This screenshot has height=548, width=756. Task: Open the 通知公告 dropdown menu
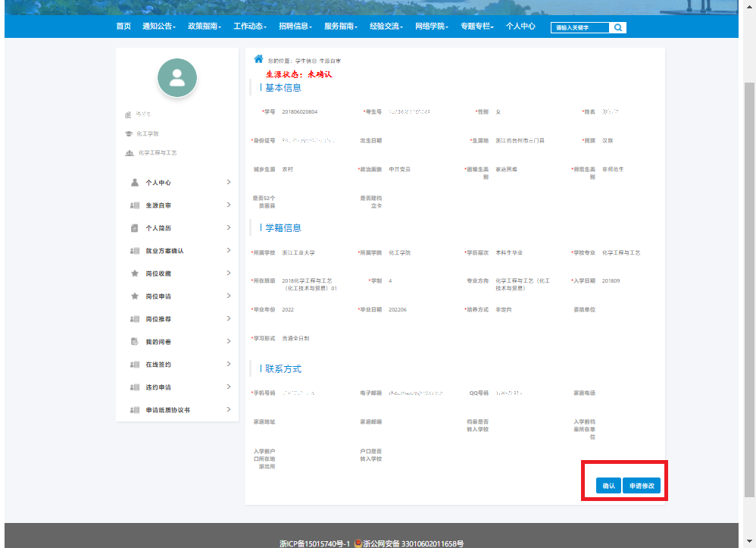point(159,27)
